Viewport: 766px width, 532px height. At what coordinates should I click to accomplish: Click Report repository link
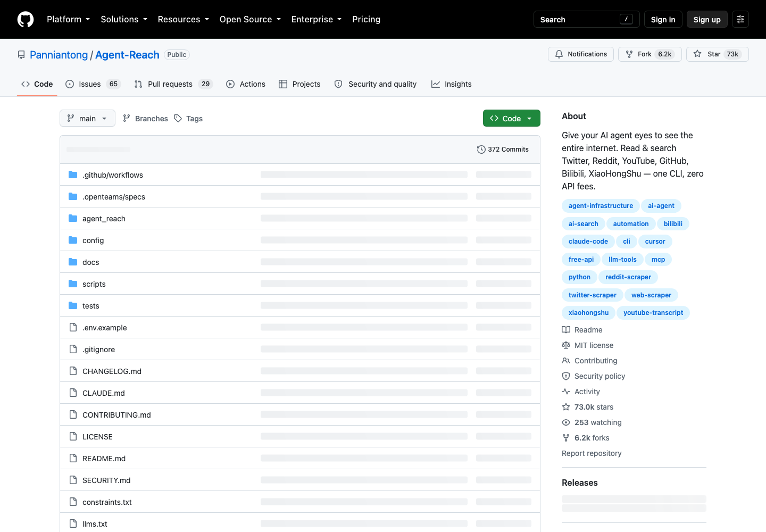pos(592,453)
